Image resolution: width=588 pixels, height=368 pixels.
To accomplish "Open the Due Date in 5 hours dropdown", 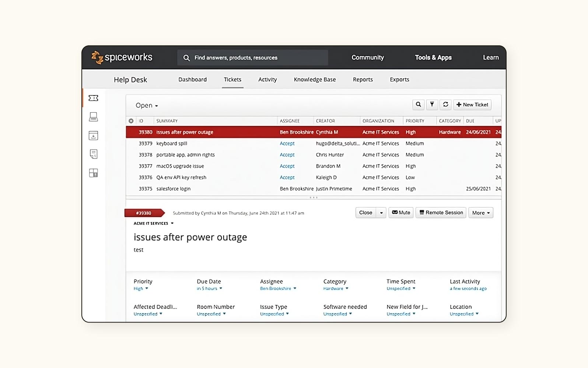I will pyautogui.click(x=209, y=289).
